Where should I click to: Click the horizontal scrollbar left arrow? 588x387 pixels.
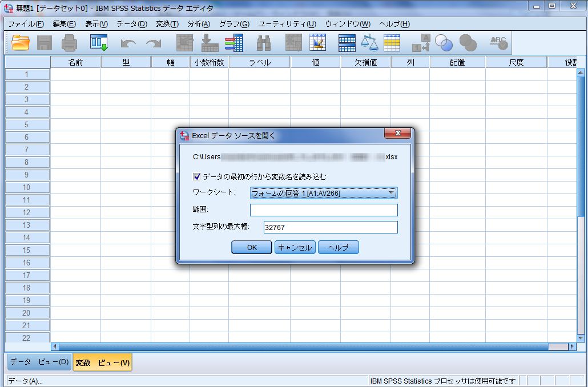55,347
